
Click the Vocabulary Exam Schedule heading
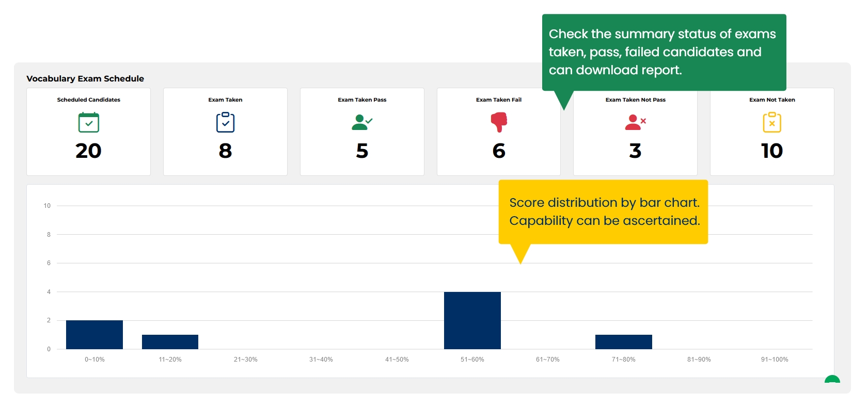[x=85, y=78]
